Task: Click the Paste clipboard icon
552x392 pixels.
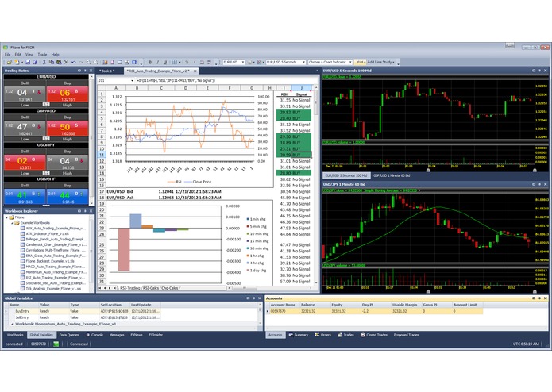Action: [x=59, y=62]
